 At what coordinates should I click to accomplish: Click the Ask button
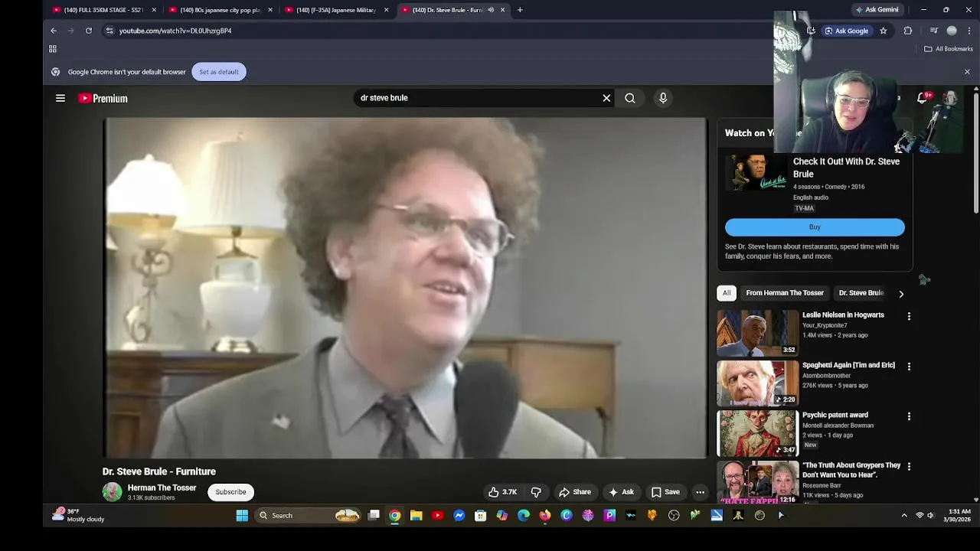click(x=621, y=492)
